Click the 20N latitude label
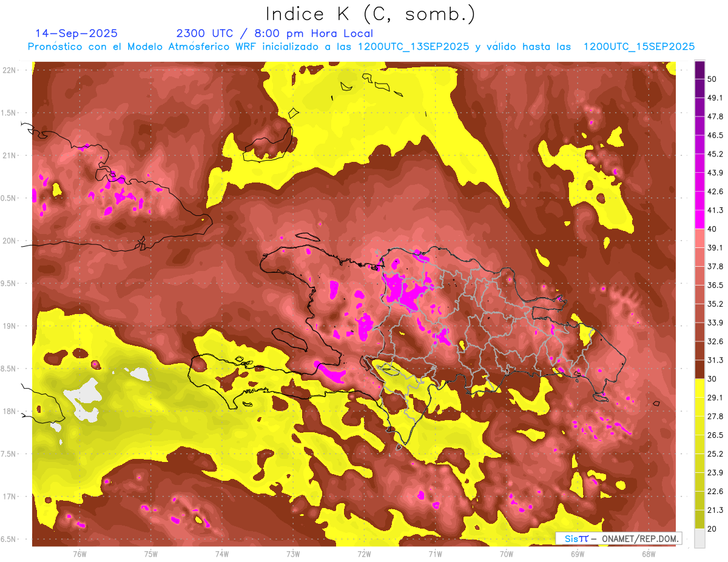728x562 pixels. (10, 241)
